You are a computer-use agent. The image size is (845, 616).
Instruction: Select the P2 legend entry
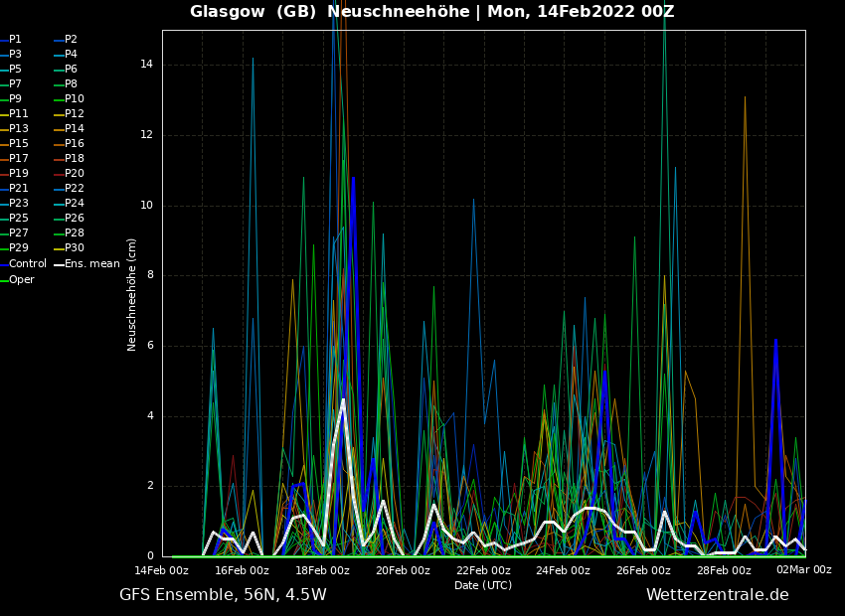[71, 40]
